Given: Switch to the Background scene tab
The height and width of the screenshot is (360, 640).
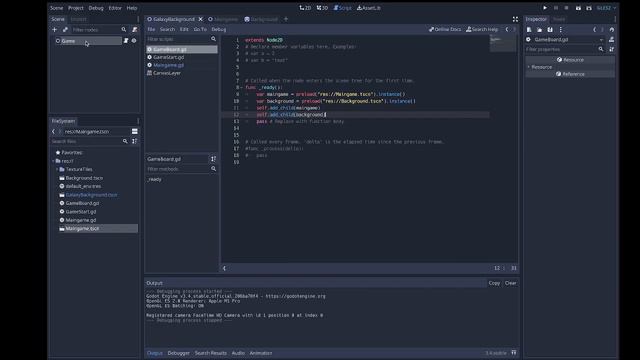Looking at the screenshot, I should click(261, 19).
